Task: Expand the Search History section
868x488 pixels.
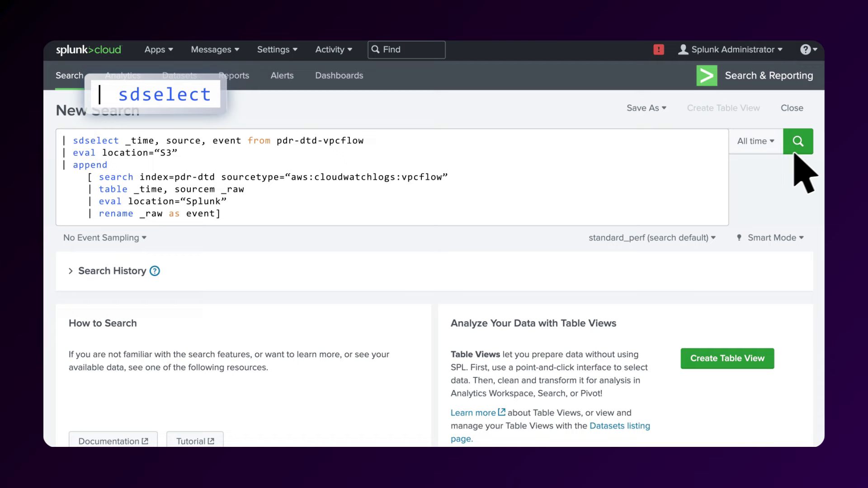Action: (71, 271)
